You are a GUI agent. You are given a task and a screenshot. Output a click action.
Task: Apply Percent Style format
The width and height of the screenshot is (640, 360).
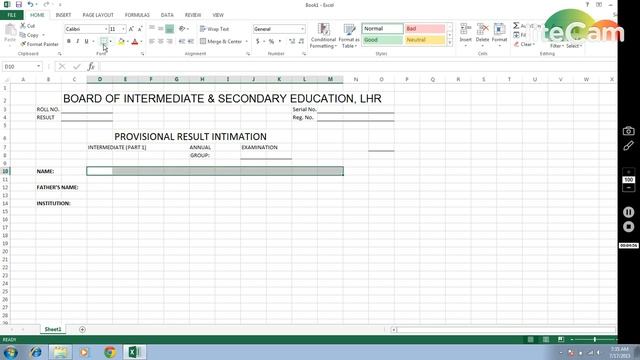pos(271,41)
